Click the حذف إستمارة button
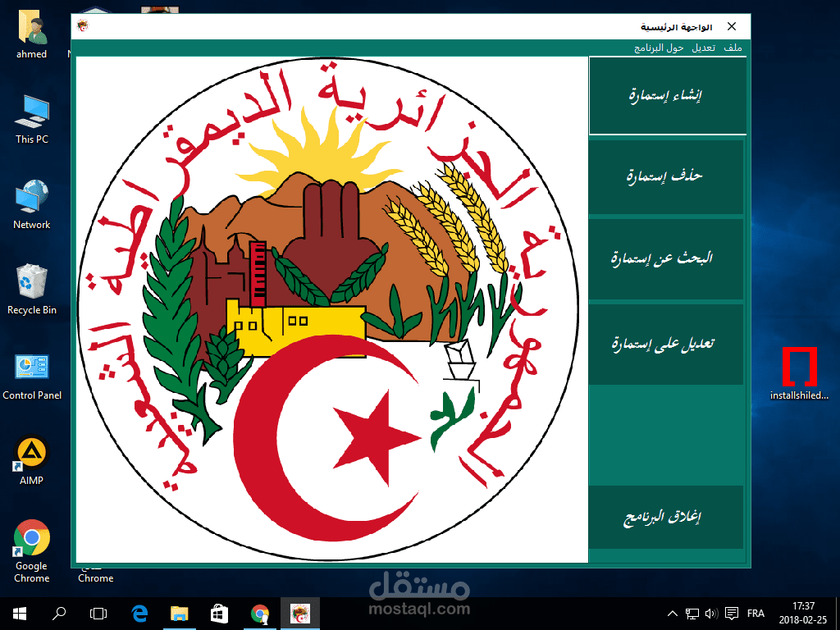This screenshot has width=840, height=630. 666,176
